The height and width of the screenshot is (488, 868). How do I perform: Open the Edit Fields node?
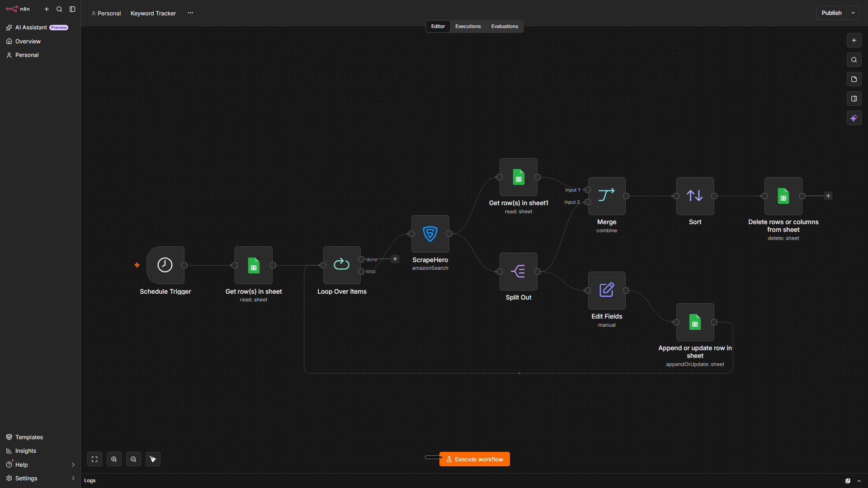coord(607,290)
